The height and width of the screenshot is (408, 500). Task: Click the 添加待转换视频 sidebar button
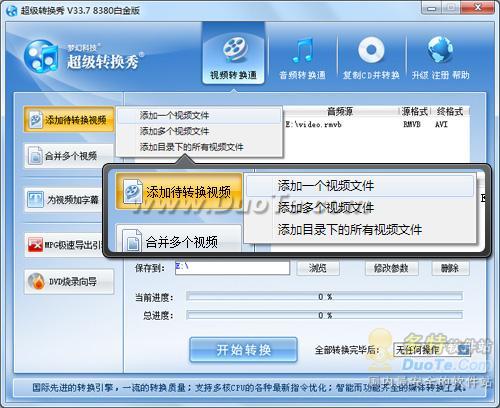(69, 120)
